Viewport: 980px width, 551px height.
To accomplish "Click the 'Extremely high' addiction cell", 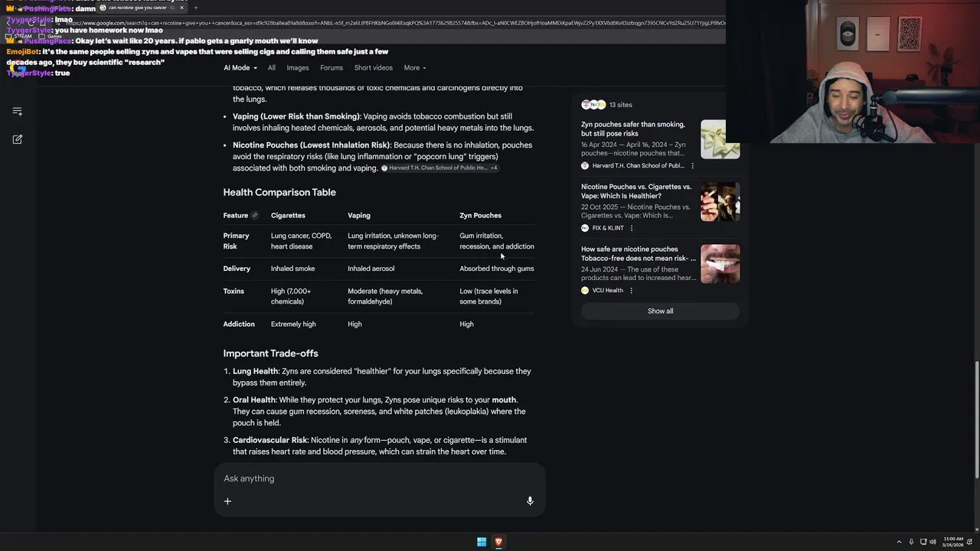I will (x=293, y=324).
